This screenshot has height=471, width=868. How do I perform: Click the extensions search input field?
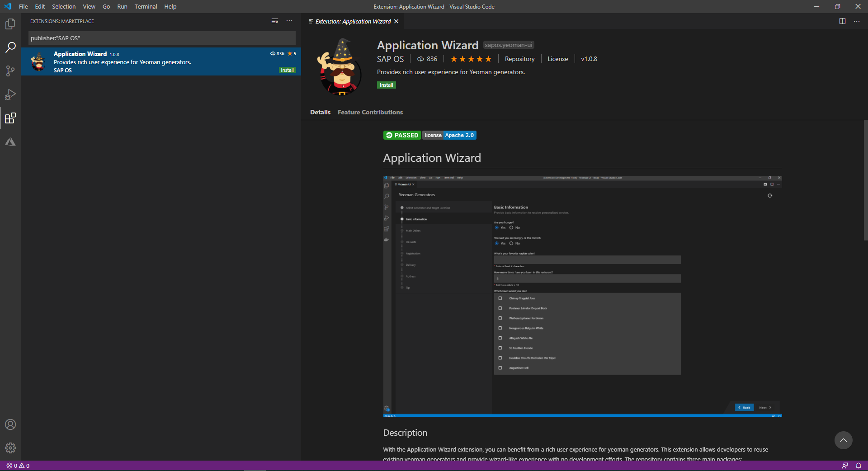pyautogui.click(x=162, y=38)
